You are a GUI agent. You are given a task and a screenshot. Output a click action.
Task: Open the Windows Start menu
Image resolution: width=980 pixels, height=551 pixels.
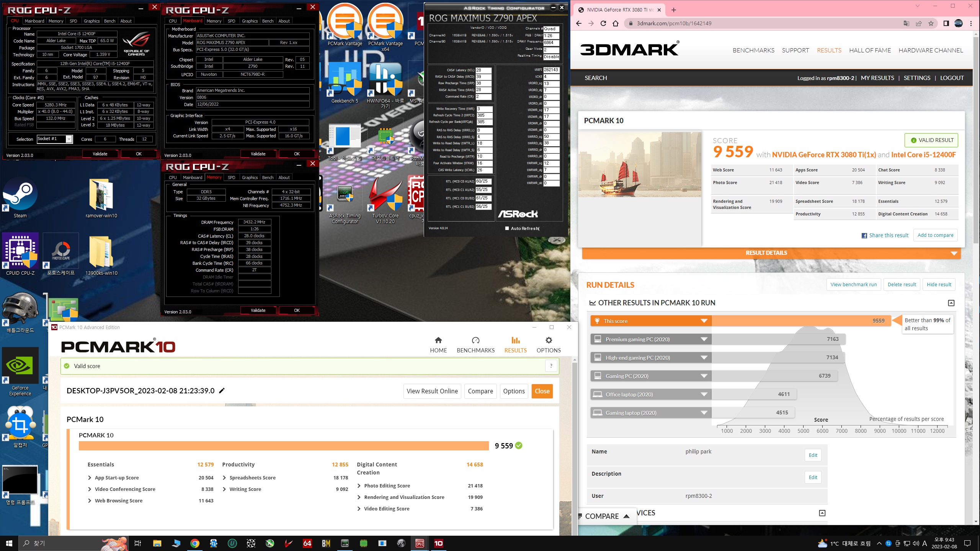[9, 543]
